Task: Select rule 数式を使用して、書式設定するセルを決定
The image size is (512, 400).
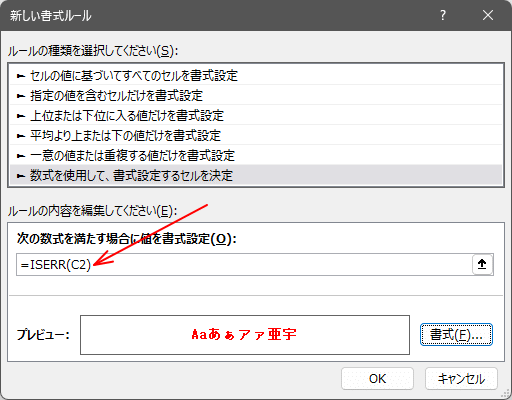Action: click(256, 175)
